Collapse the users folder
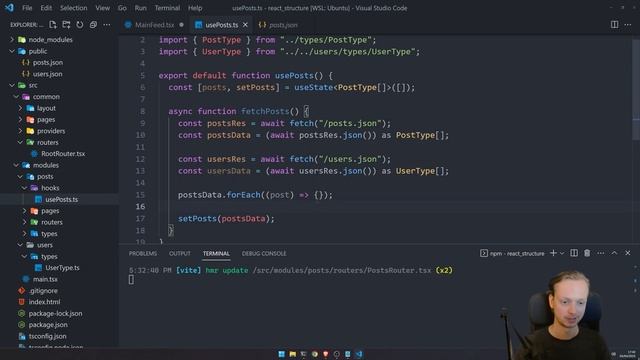The height and width of the screenshot is (360, 640). (x=45, y=245)
